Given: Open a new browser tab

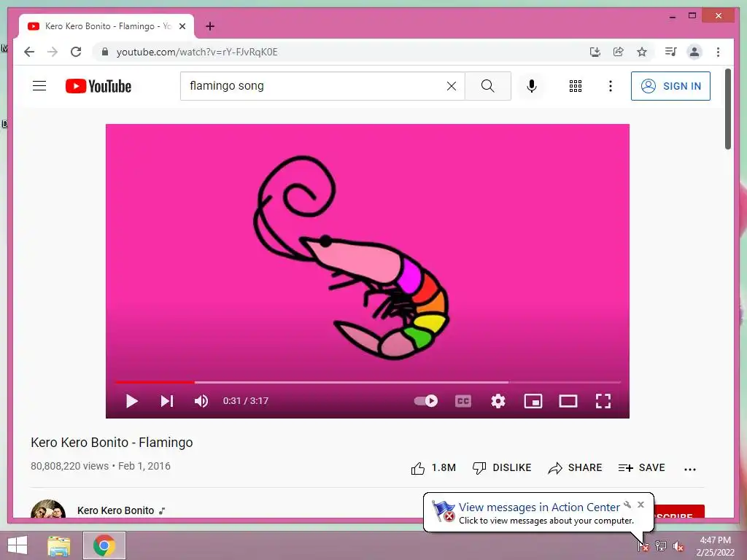Looking at the screenshot, I should click(210, 26).
